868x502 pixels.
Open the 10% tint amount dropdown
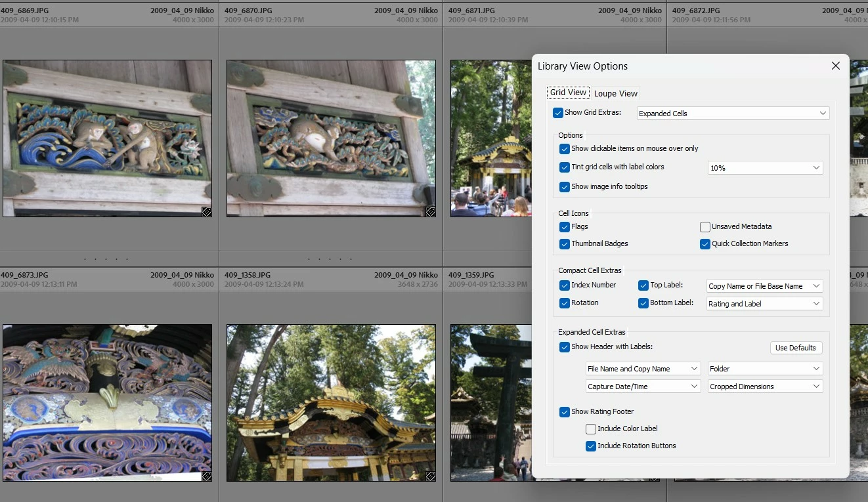[x=765, y=168]
